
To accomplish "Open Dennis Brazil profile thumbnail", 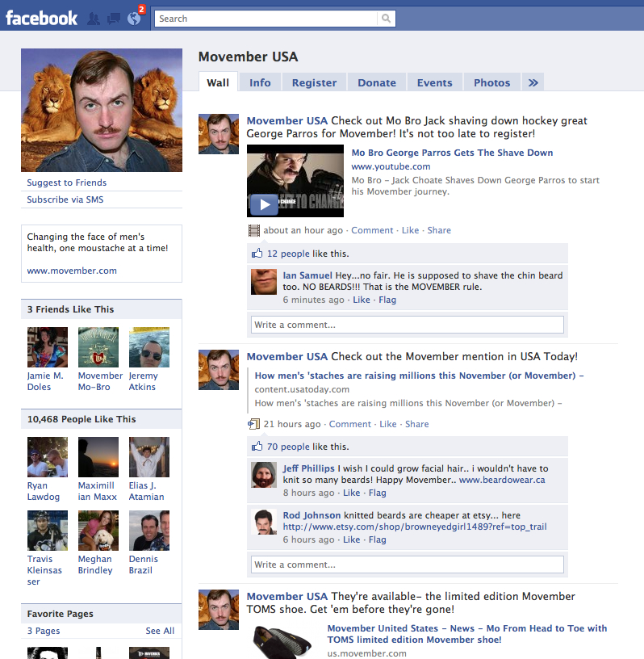I will pyautogui.click(x=149, y=531).
